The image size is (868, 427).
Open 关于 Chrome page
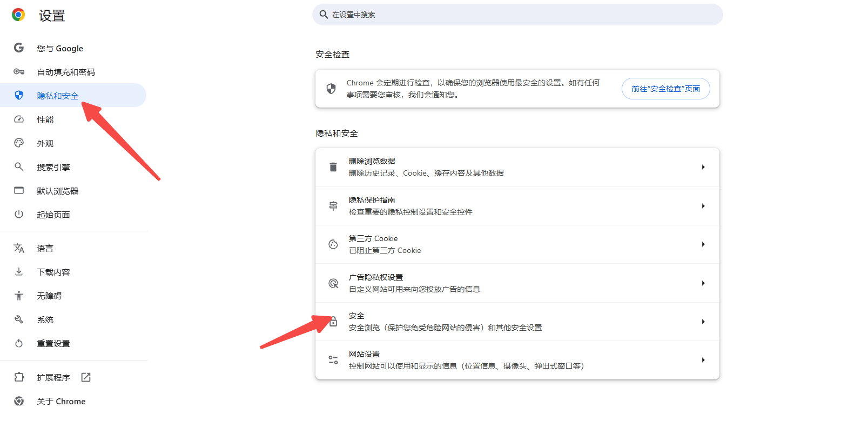pos(73,401)
